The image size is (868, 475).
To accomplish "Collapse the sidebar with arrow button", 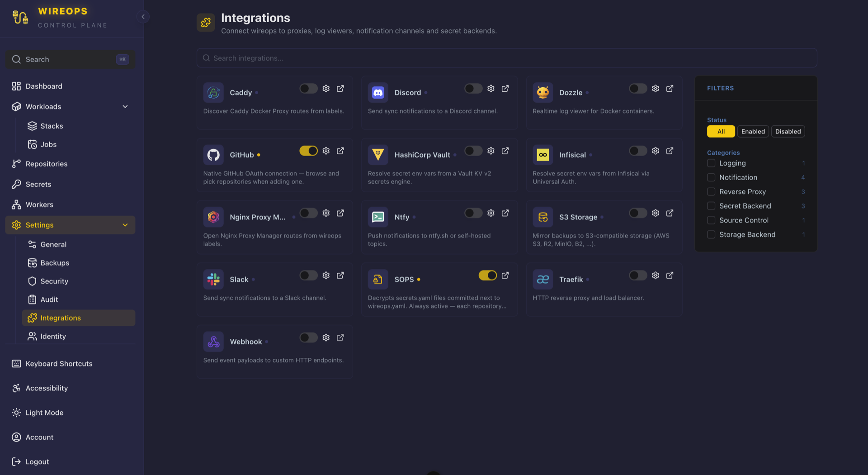I will pyautogui.click(x=143, y=17).
